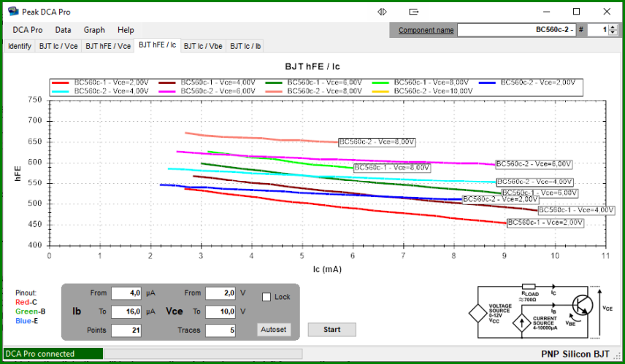Click the RLOAD resistor symbol
Viewport: 625px width, 364px height.
click(529, 287)
